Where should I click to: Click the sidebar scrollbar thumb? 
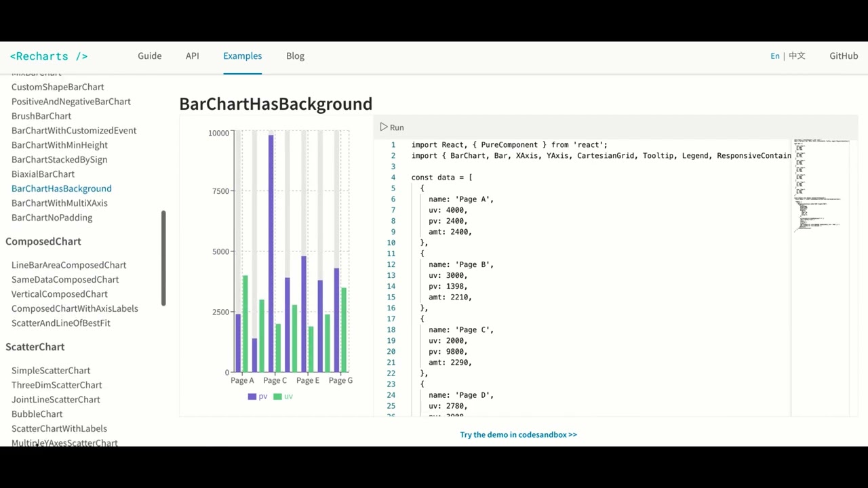coord(163,258)
